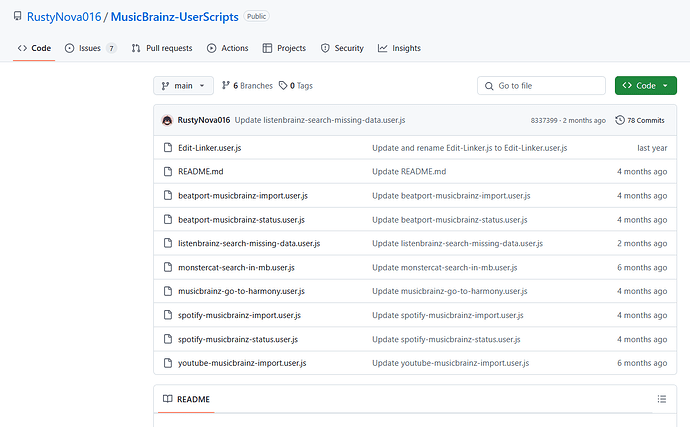
Task: Open the Actions tab
Action: pyautogui.click(x=228, y=48)
